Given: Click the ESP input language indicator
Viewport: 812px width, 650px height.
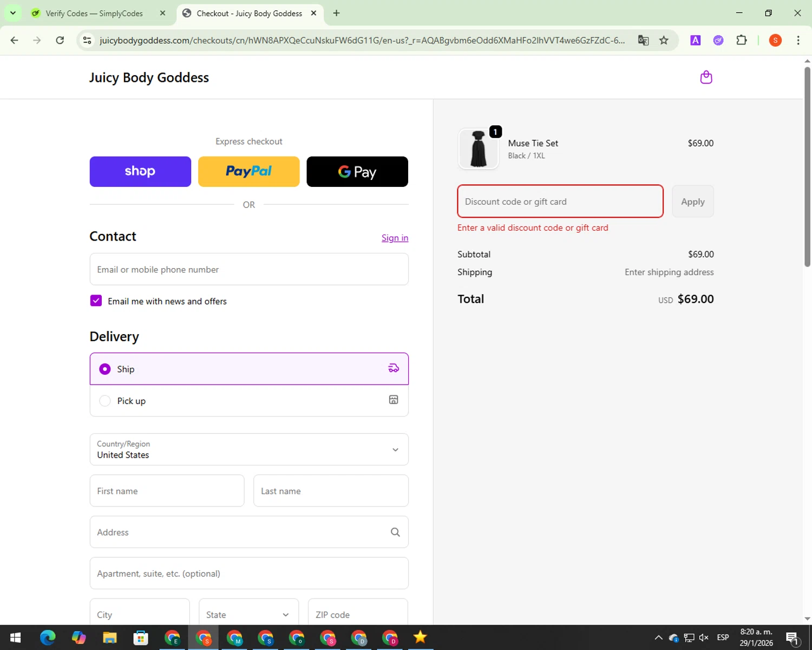Looking at the screenshot, I should (723, 638).
